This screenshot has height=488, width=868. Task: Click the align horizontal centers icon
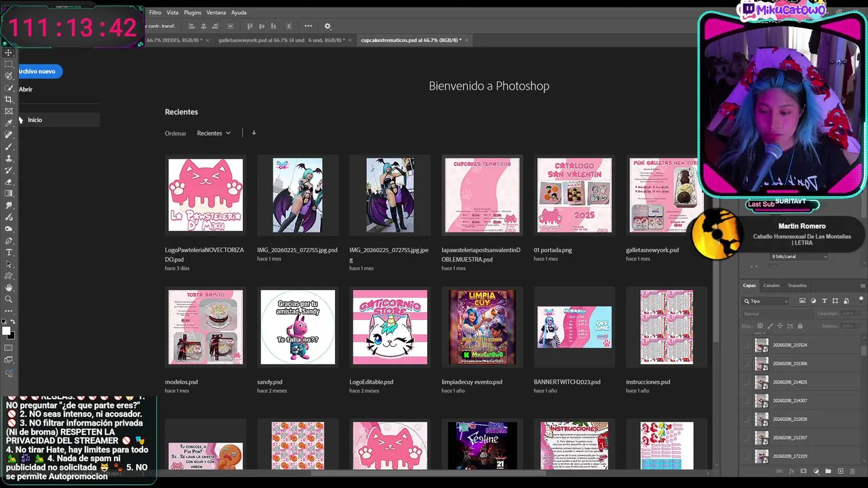pos(203,26)
